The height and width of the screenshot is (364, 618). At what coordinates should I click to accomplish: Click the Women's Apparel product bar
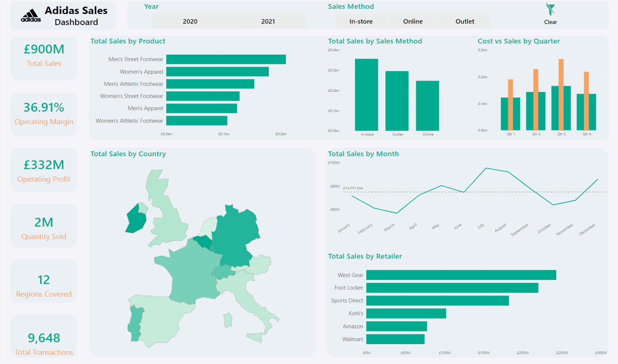(x=218, y=72)
